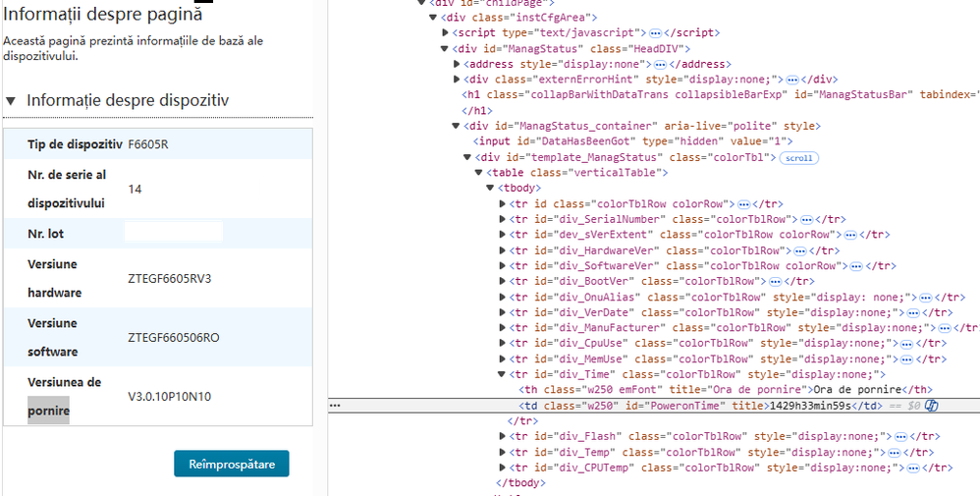Click the icon after $0 on PoweronTime line
This screenshot has height=496, width=980.
pyautogui.click(x=932, y=406)
